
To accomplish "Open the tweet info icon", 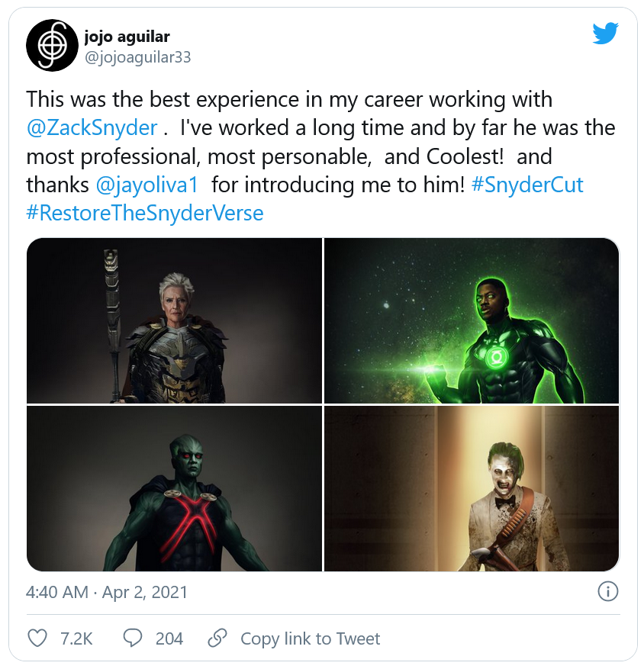I will (x=607, y=591).
